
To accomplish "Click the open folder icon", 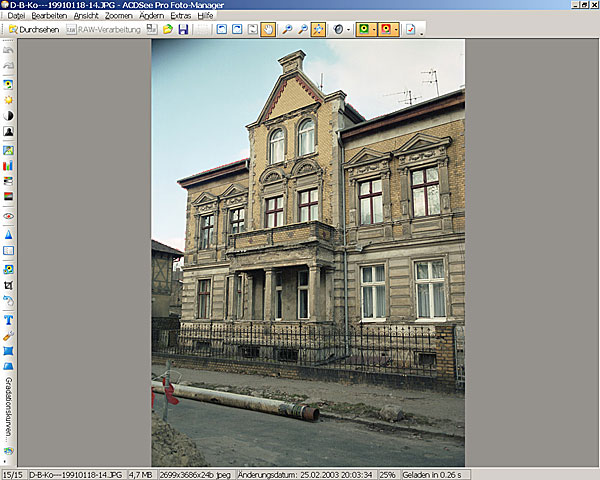I will (x=168, y=30).
